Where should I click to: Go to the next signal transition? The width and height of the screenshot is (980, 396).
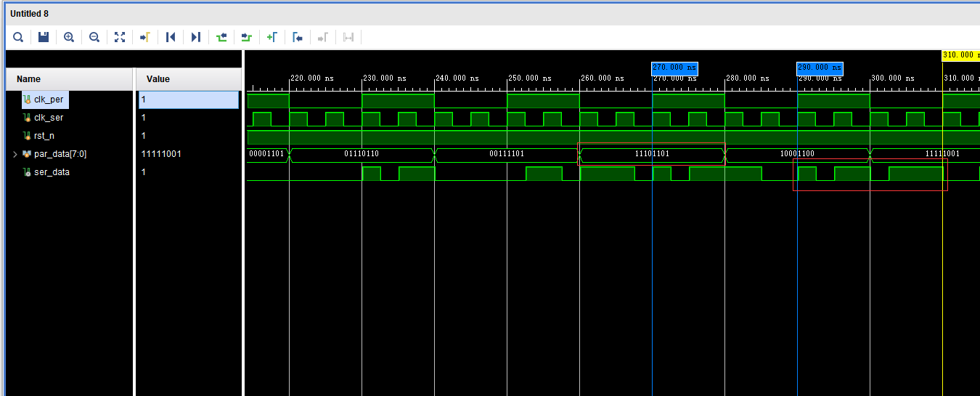pos(247,37)
